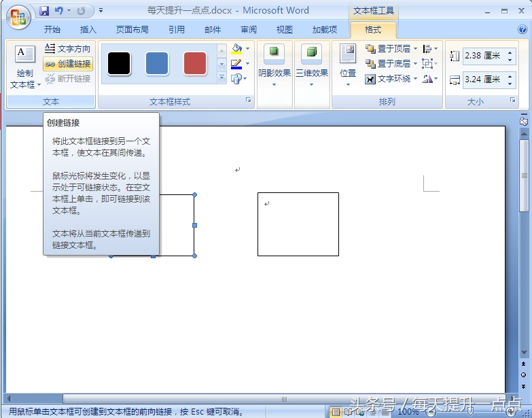Screen dimensions: 532x418
Task: Select the black text box style
Action: click(119, 63)
